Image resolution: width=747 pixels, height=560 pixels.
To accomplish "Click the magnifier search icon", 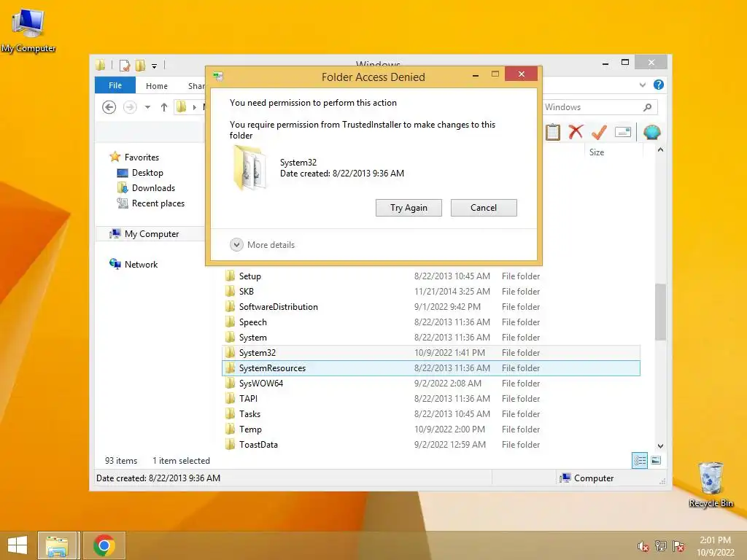I will 648,107.
